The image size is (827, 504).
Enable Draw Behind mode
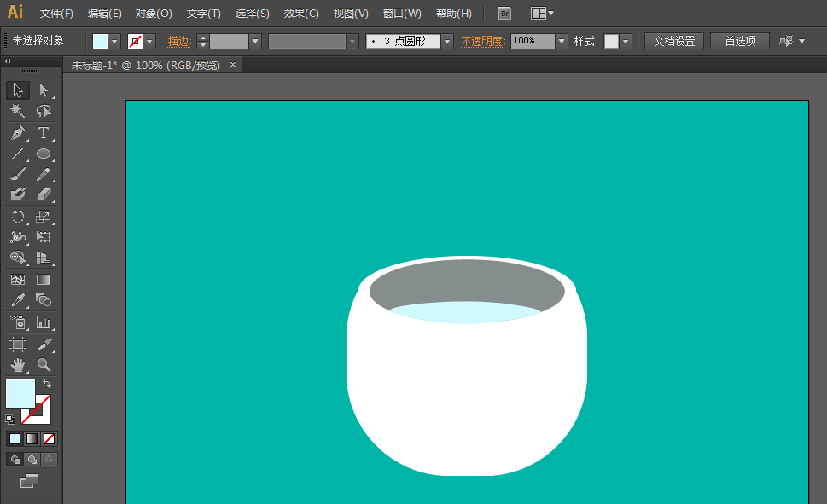(x=32, y=460)
